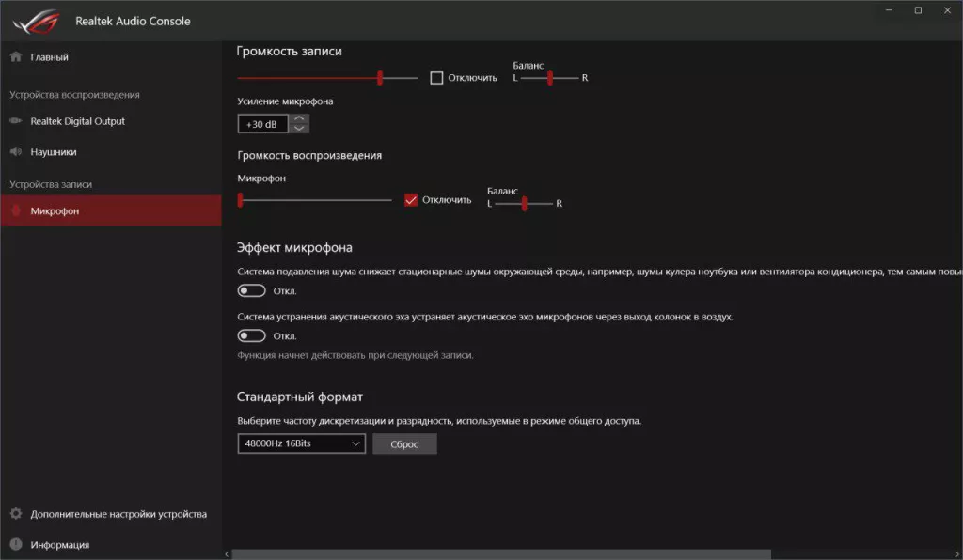
Task: Open the 48000Hz 16Bits format dropdown
Action: coord(301,443)
